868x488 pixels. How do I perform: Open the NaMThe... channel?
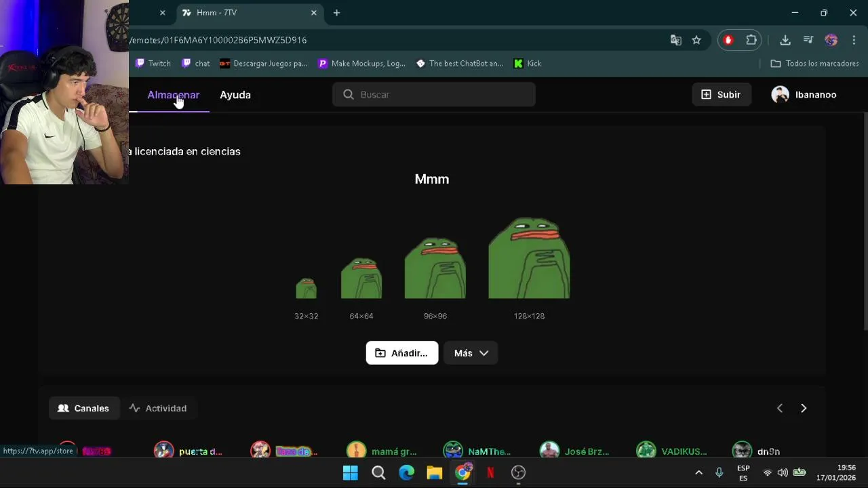pos(477,451)
